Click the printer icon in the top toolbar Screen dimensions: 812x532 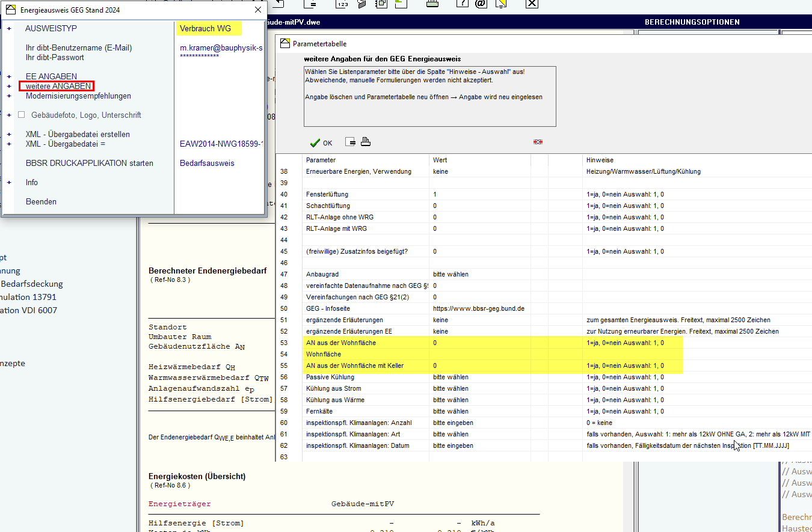tap(432, 4)
